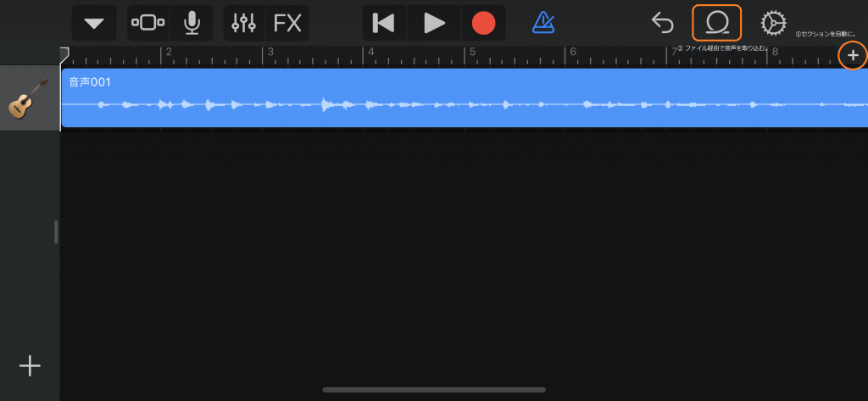Click bar 6 on the timeline ruler
The width and height of the screenshot is (868, 401).
(x=573, y=53)
